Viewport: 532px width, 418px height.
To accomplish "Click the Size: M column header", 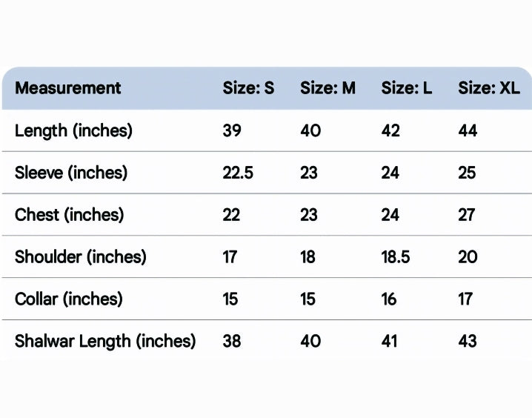I will point(327,88).
